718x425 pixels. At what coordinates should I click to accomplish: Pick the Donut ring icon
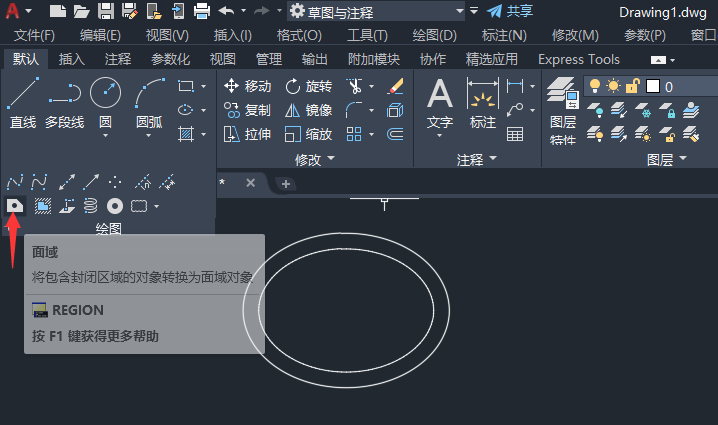[x=115, y=206]
